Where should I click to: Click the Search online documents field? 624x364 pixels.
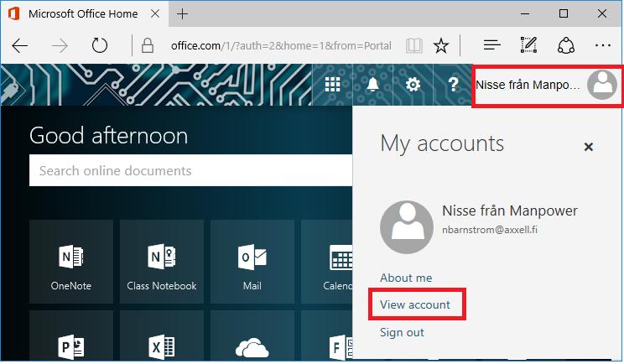coord(191,170)
